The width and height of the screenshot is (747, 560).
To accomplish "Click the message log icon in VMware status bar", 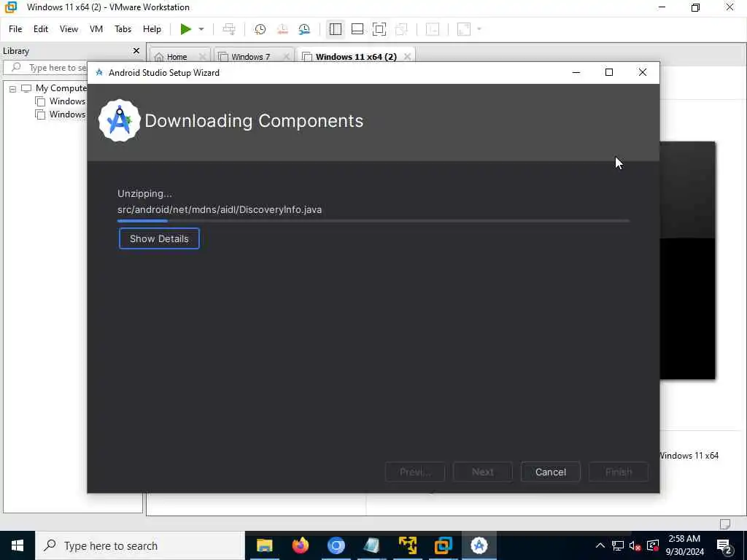I will pos(725,524).
